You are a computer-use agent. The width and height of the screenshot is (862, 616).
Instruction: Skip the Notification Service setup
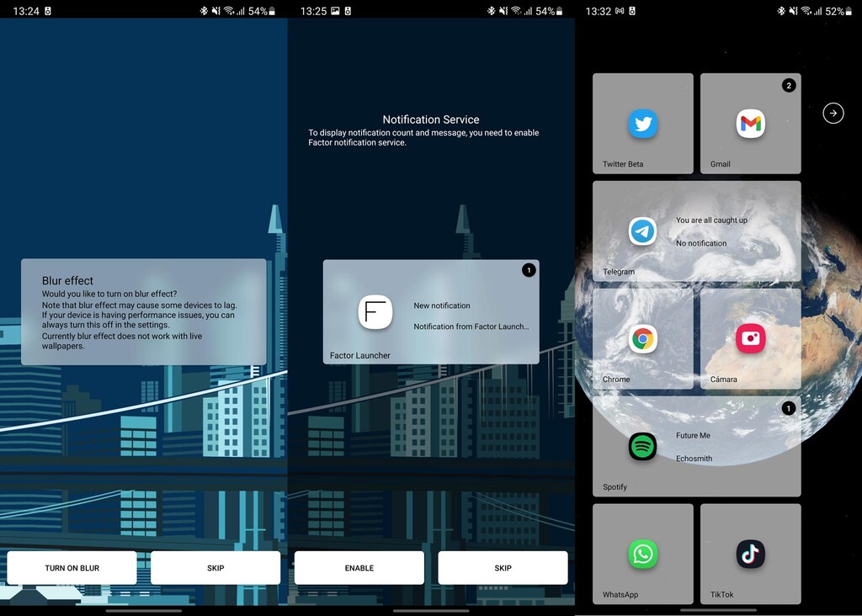(x=503, y=567)
